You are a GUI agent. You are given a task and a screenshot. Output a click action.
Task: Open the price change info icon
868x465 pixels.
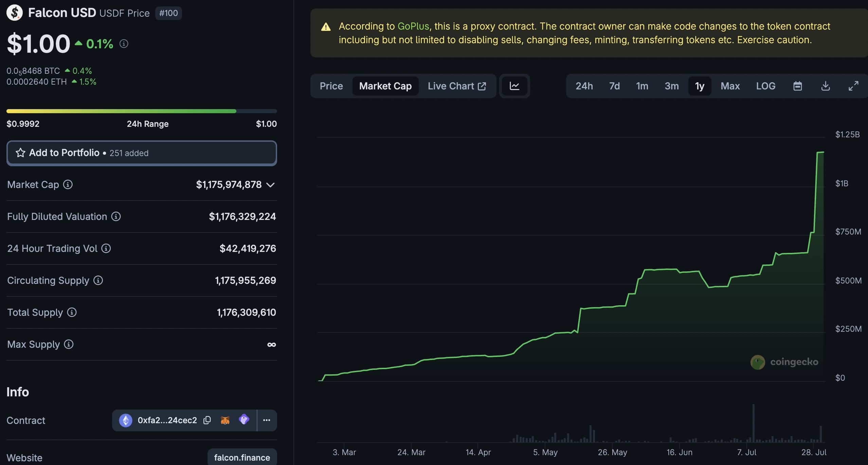(x=124, y=44)
